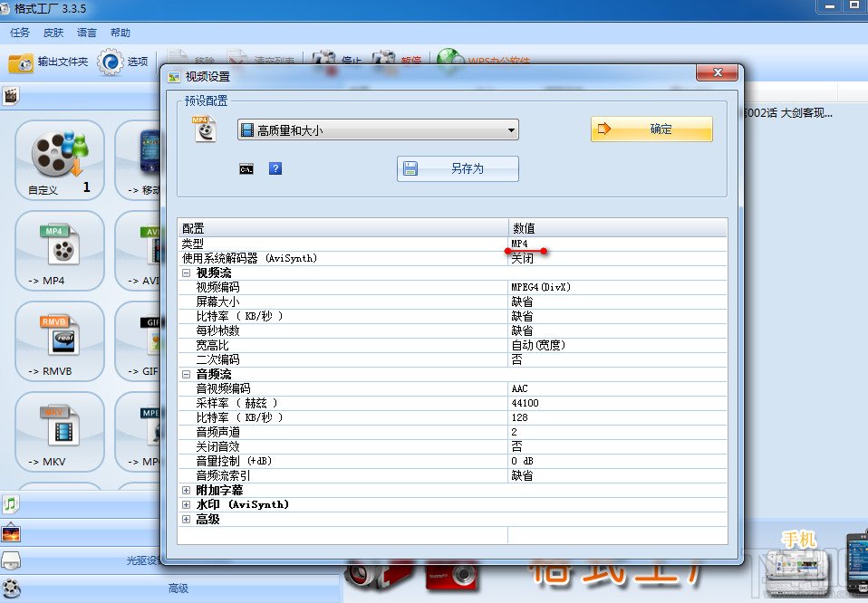
Task: Click the 数值 column header
Action: click(617, 228)
